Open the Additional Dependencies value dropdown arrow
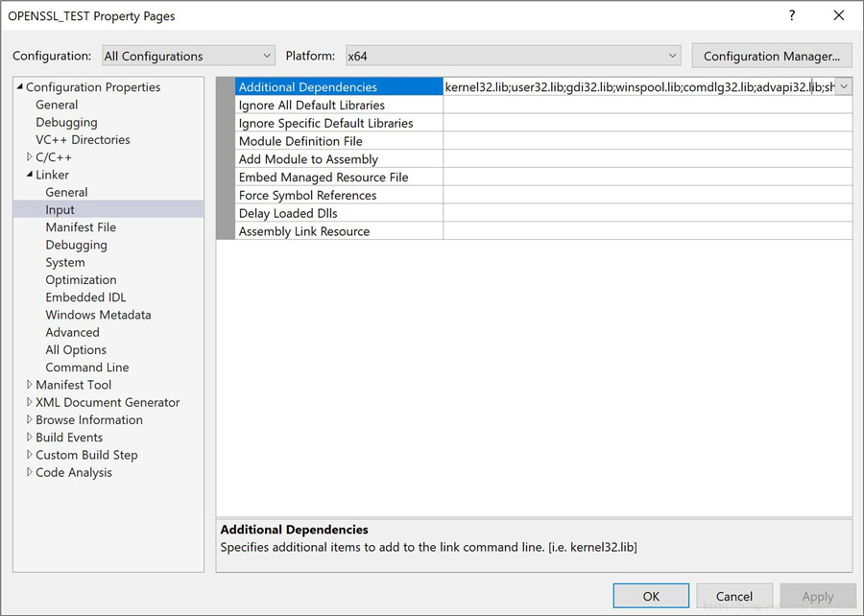The image size is (864, 616). [x=844, y=86]
